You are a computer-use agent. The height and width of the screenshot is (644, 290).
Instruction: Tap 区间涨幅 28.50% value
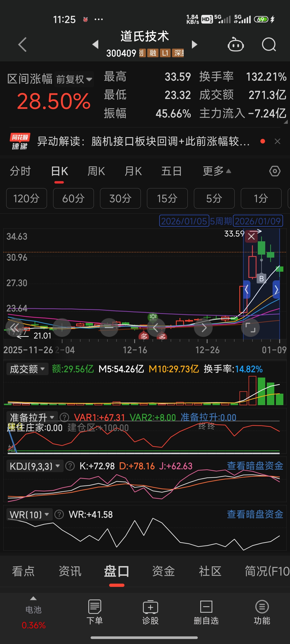click(54, 101)
